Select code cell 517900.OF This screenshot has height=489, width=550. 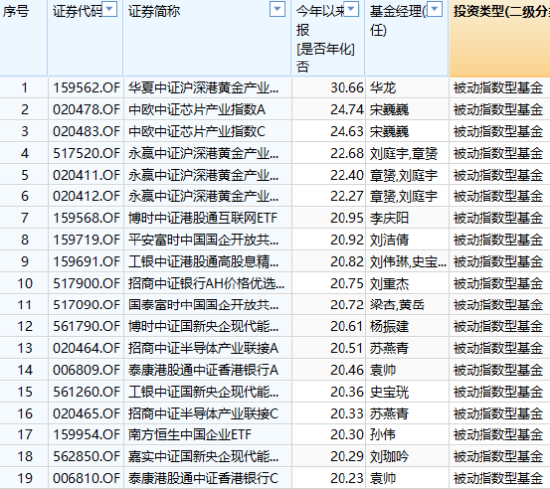tap(86, 283)
